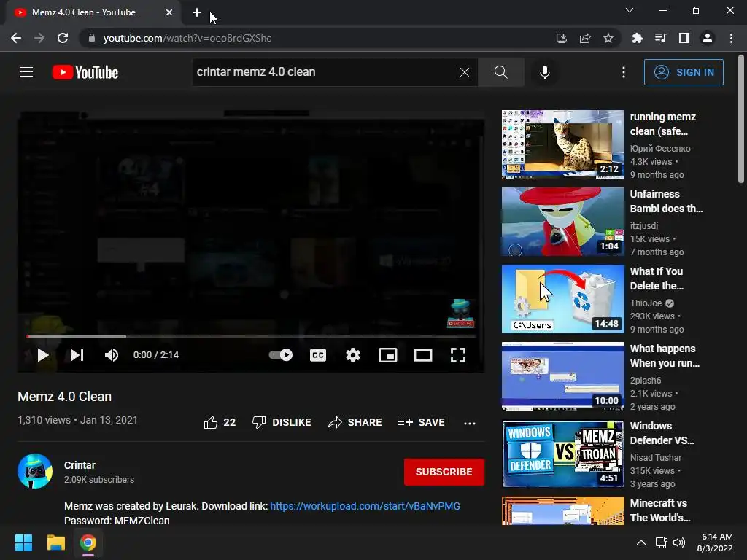This screenshot has width=747, height=560.
Task: Play the Memz 4.0 Clean video
Action: tap(43, 355)
